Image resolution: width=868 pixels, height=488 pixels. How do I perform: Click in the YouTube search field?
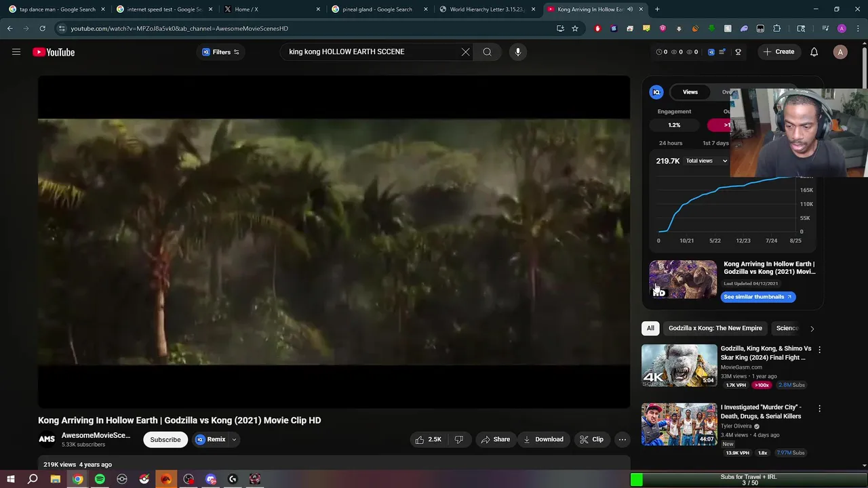point(370,52)
